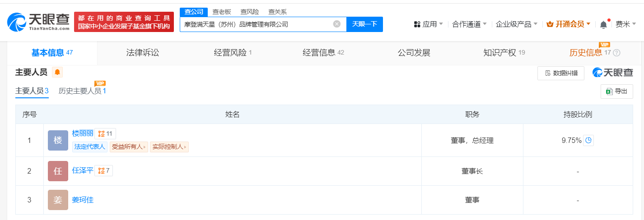
Task: Select the 历史主要人员 sub-tab
Action: 82,91
